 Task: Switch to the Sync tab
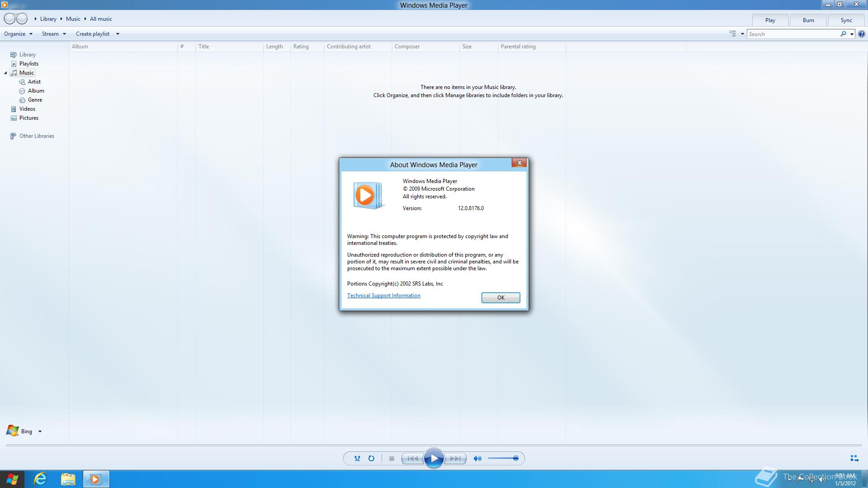point(846,20)
